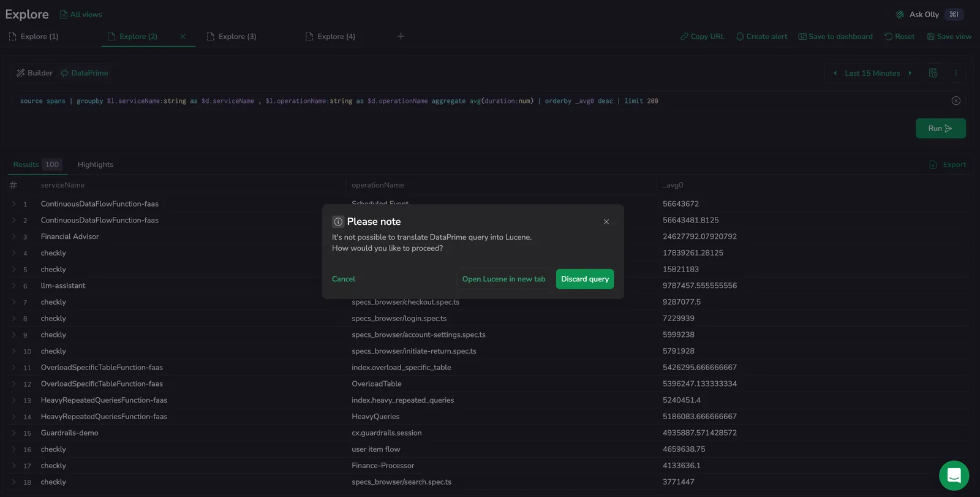Close the Please note dialog with the X
The width and height of the screenshot is (980, 497).
[x=606, y=222]
